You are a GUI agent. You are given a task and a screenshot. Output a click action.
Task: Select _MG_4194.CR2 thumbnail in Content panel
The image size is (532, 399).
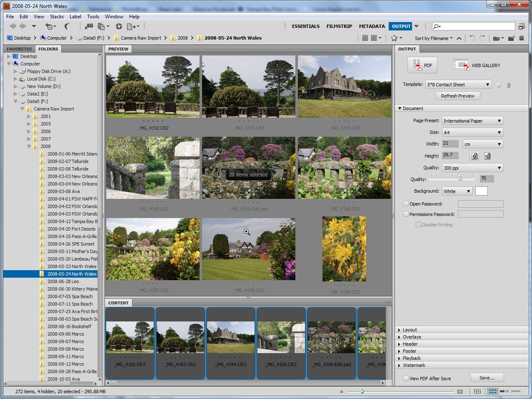pos(231,343)
